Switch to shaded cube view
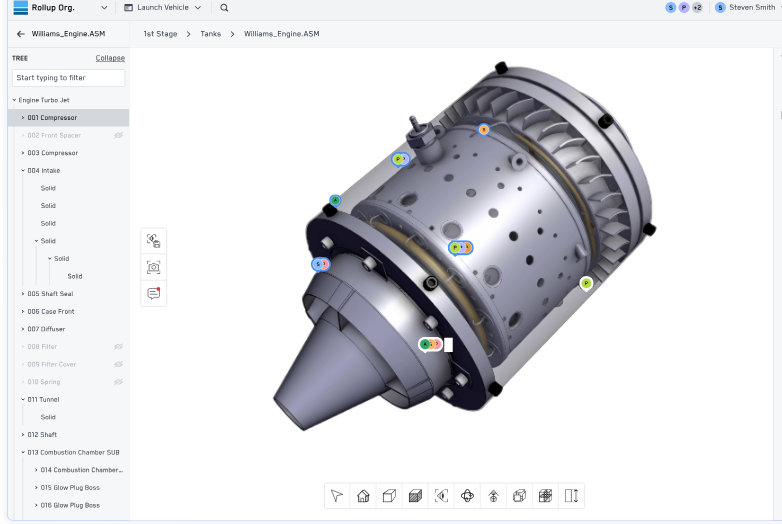The width and height of the screenshot is (782, 524). tap(415, 496)
